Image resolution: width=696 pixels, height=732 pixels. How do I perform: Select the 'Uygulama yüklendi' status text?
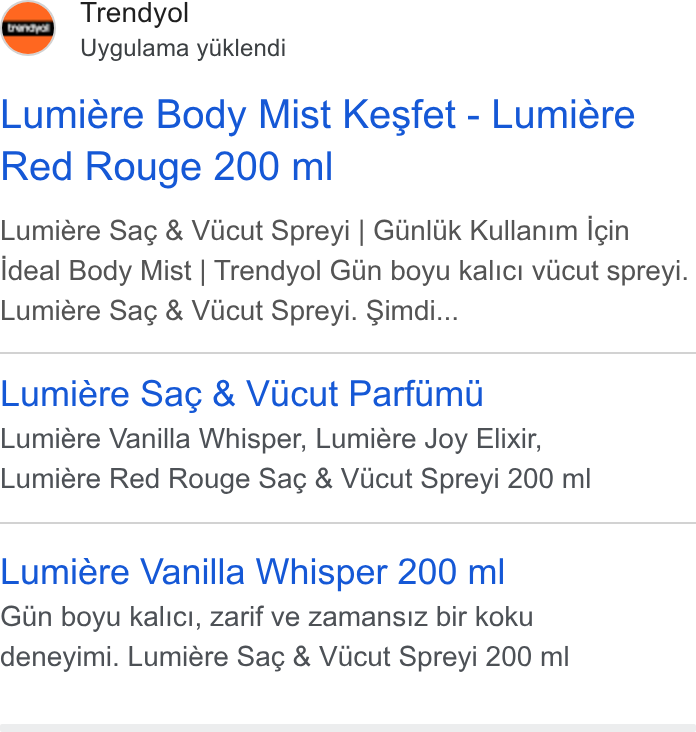coord(183,49)
